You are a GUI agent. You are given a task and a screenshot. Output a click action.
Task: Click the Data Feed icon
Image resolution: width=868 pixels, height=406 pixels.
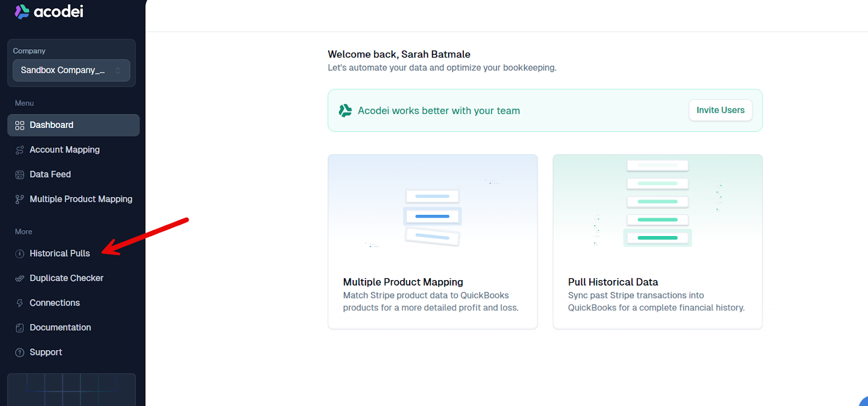[20, 175]
